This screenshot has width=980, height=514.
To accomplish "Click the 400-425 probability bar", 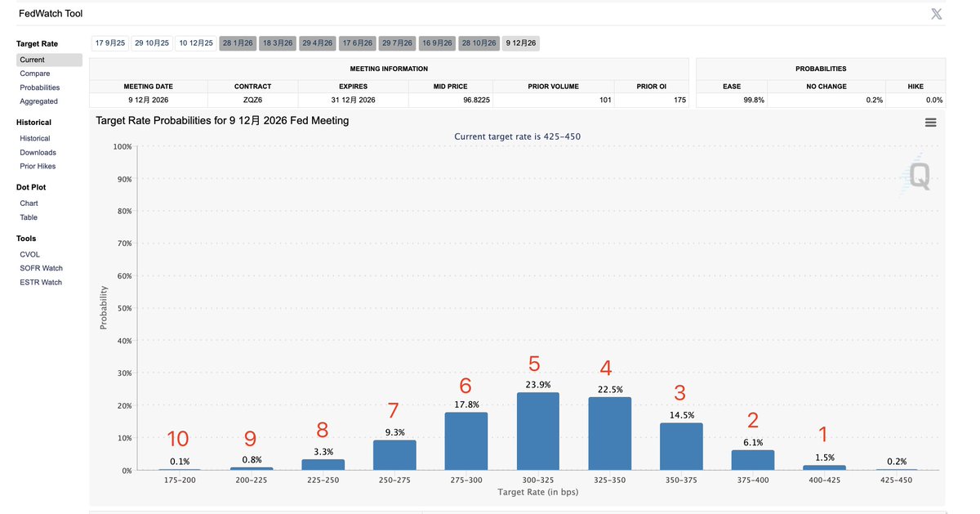I will click(825, 467).
